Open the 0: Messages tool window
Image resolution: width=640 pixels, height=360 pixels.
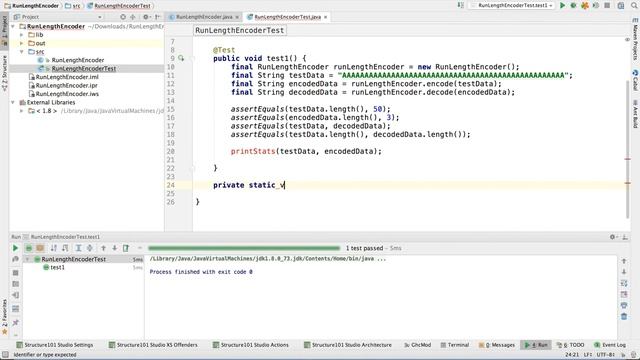(x=497, y=345)
